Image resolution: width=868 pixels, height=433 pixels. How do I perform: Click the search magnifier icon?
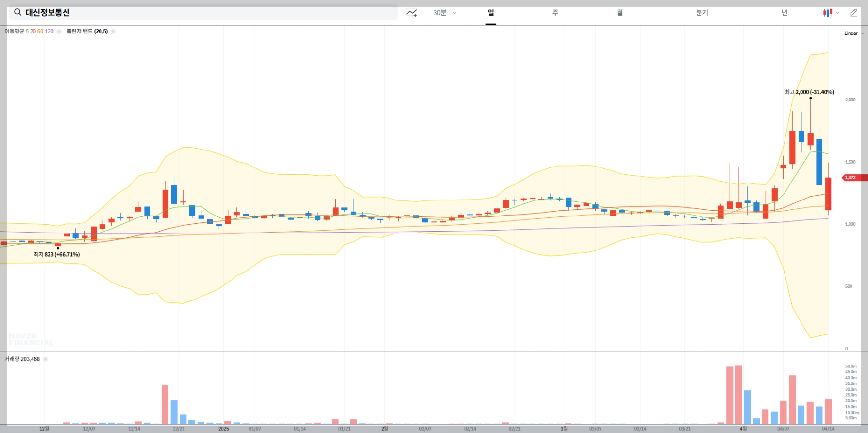point(17,12)
